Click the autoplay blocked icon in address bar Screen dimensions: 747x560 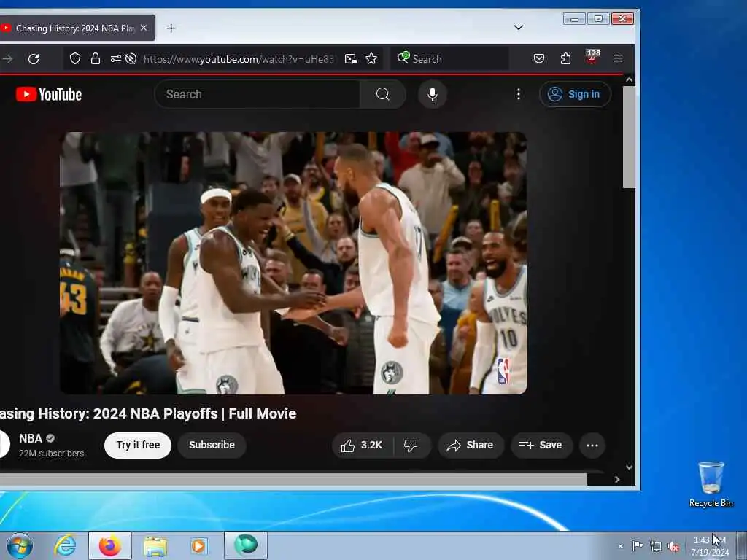131,58
